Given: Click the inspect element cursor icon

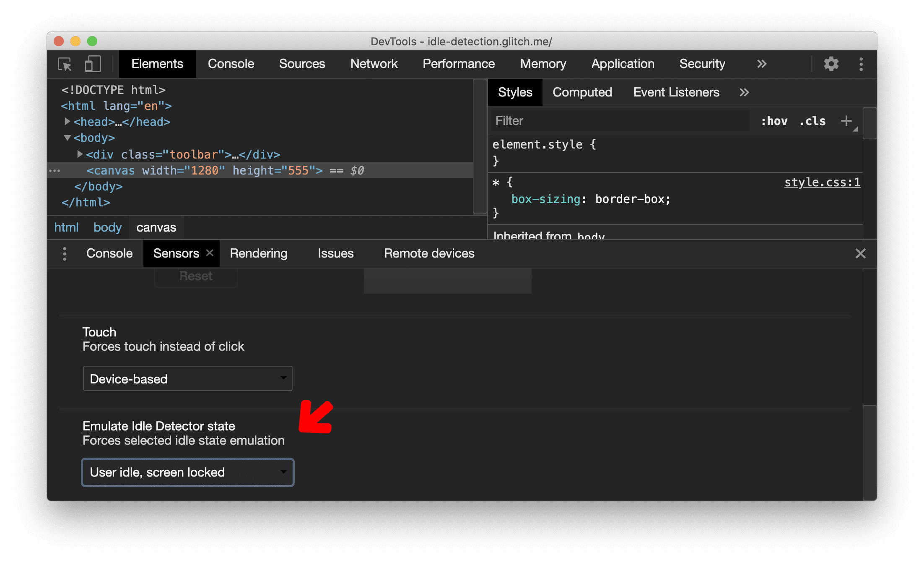Looking at the screenshot, I should pos(66,64).
